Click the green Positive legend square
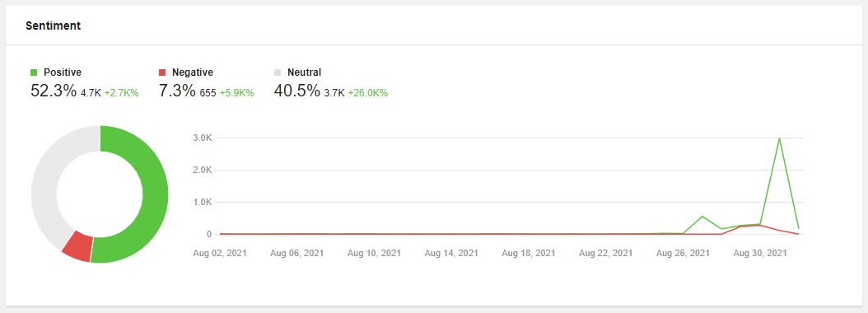 (x=34, y=72)
